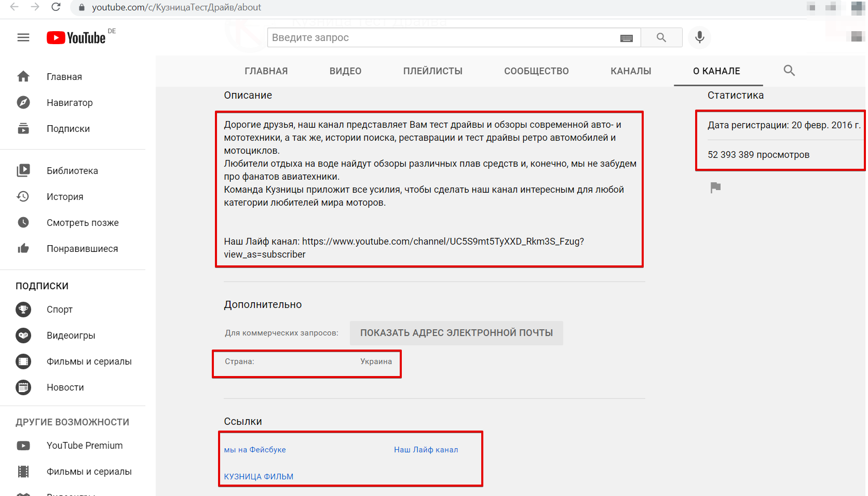Click the Украина country value

pos(376,361)
